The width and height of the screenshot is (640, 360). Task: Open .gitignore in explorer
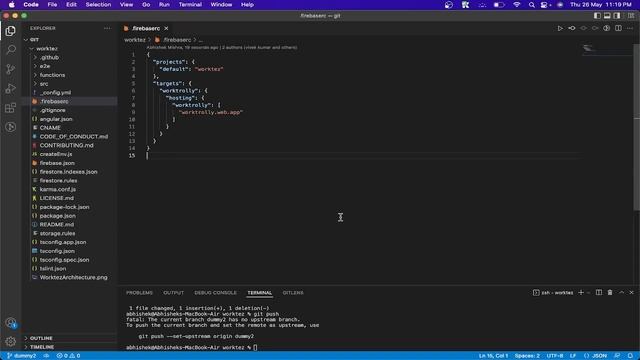(x=52, y=110)
